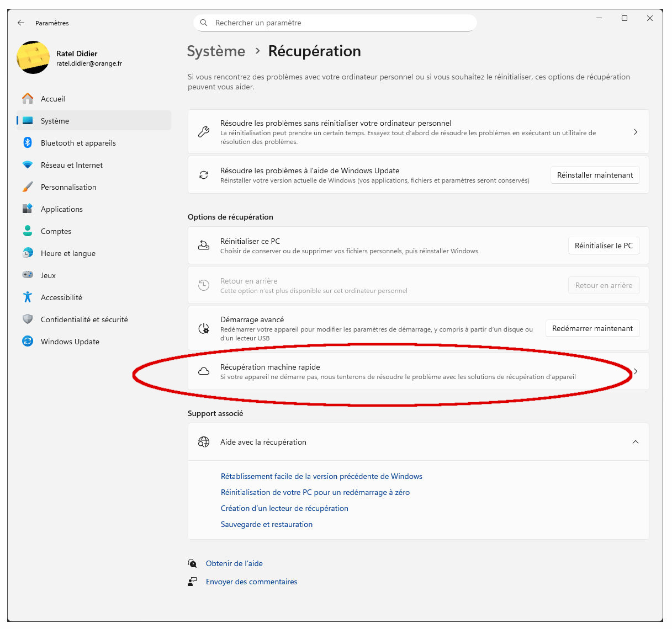
Task: Click the Bluetooth et appareils icon
Action: [x=28, y=143]
